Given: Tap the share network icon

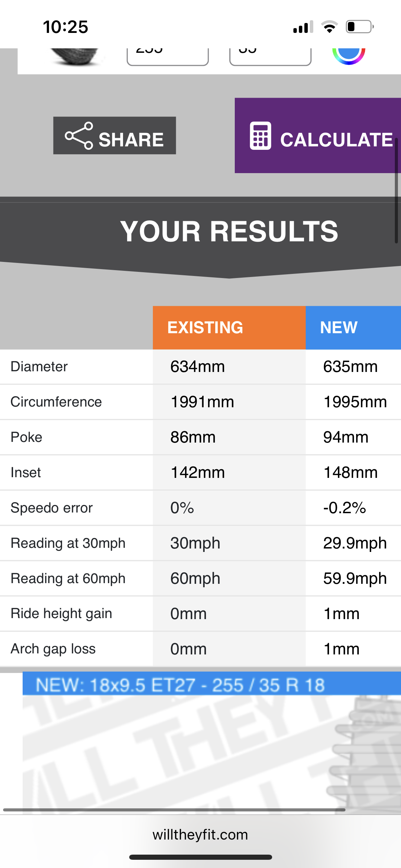Looking at the screenshot, I should coord(79,136).
